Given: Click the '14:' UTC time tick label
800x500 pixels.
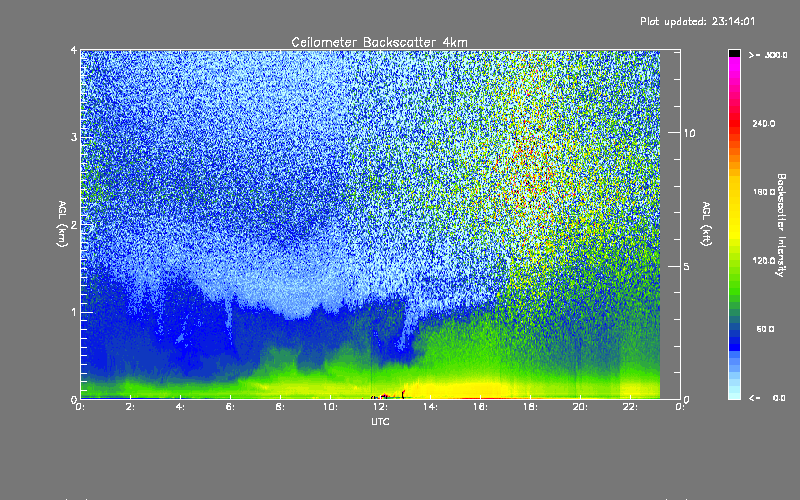Looking at the screenshot, I should tap(430, 407).
